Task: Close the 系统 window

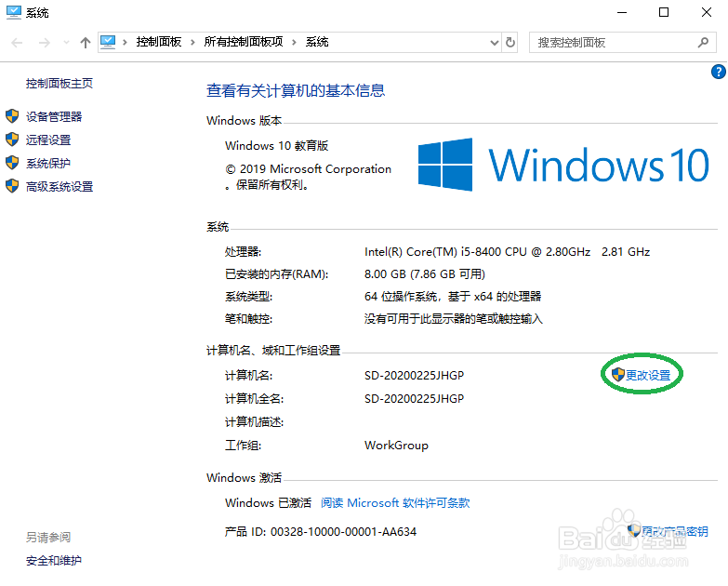Action: (x=707, y=12)
